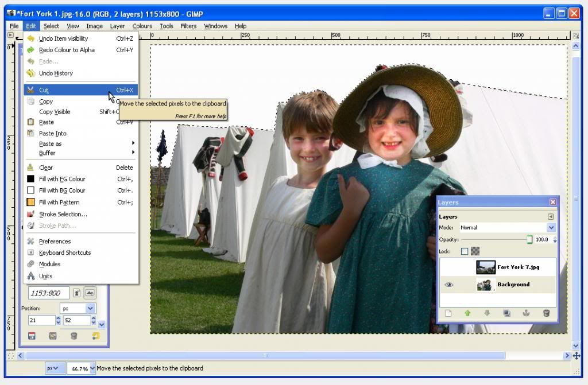Screen dimensions: 588x385
Task: Toggle Lock alpha channel checkerboard button
Action: [x=475, y=251]
